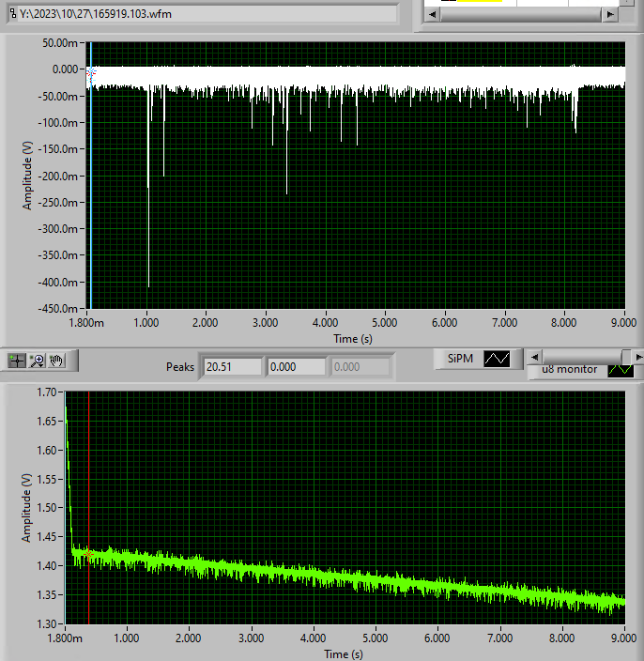644x661 pixels.
Task: Click the second Peaks field 0.000
Action: coord(297,367)
